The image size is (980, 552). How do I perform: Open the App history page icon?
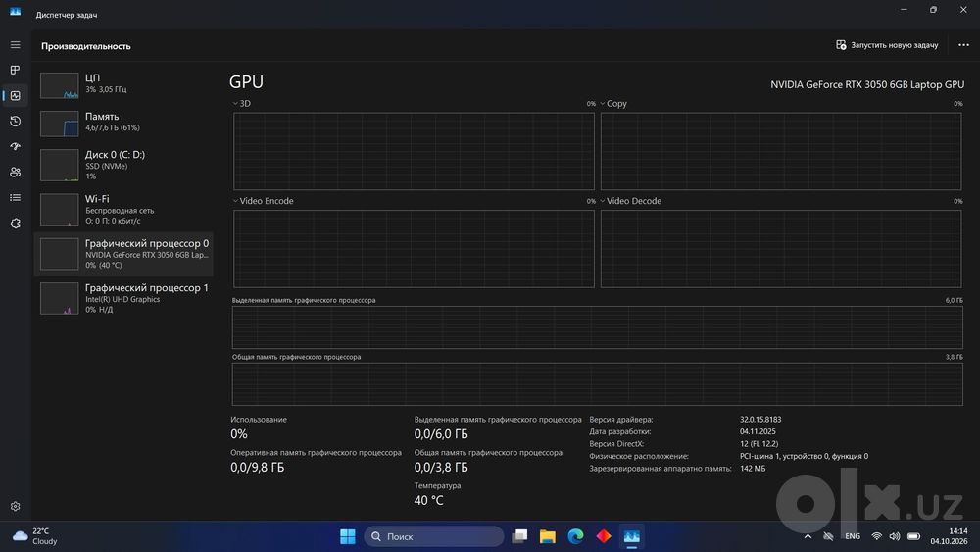[15, 122]
